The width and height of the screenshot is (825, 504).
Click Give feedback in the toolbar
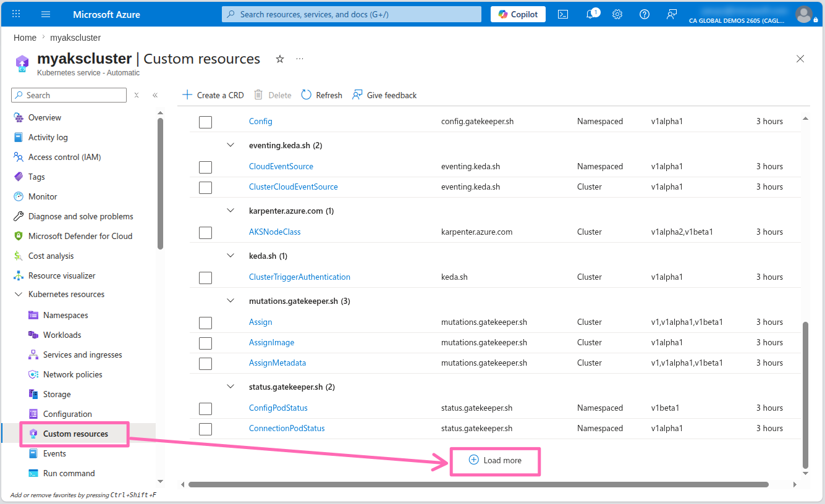tap(384, 95)
